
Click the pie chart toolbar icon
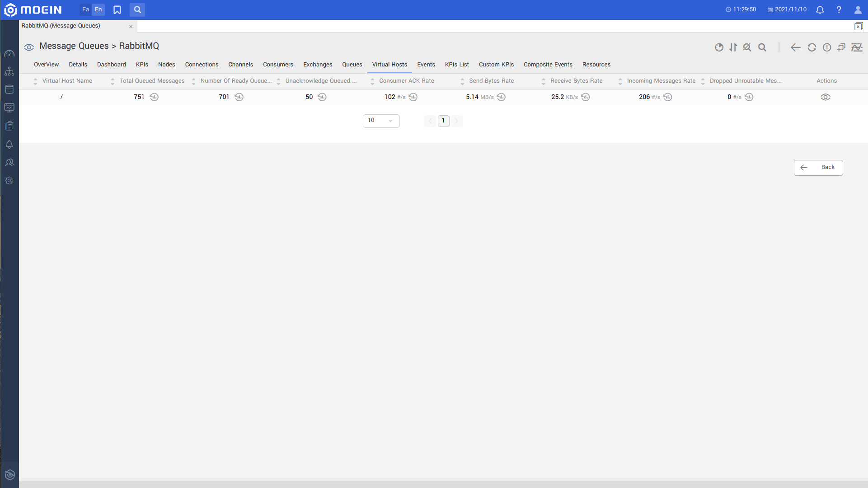pyautogui.click(x=719, y=47)
